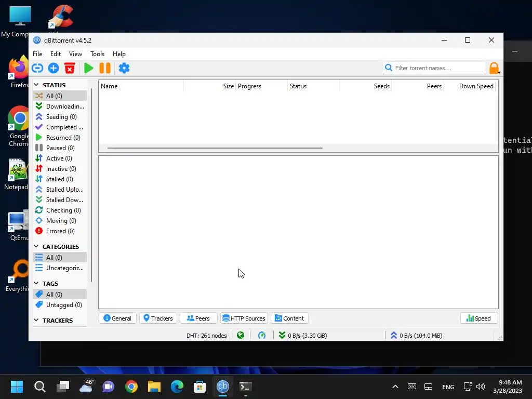The image size is (532, 399).
Task: Click the torrent list horizontal scrollbar
Action: pyautogui.click(x=215, y=148)
